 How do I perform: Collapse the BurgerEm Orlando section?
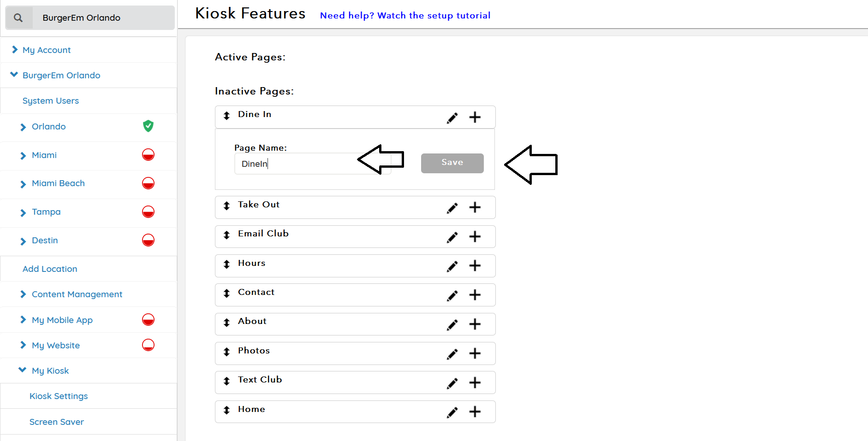click(x=14, y=75)
